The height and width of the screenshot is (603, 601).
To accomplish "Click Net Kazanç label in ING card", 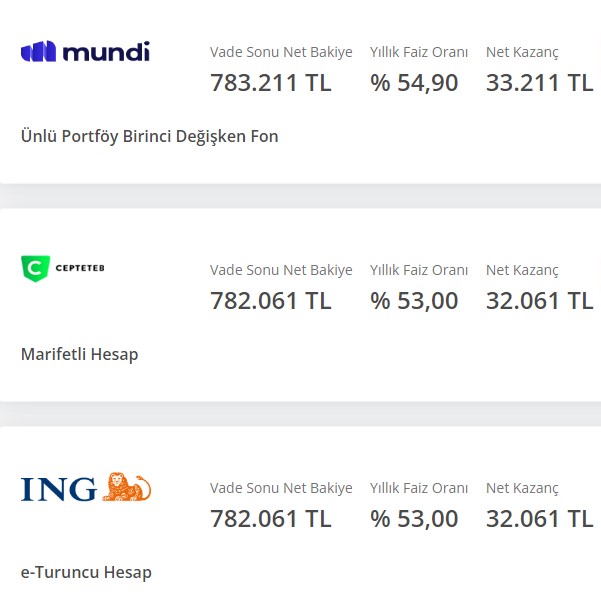I will pos(522,488).
